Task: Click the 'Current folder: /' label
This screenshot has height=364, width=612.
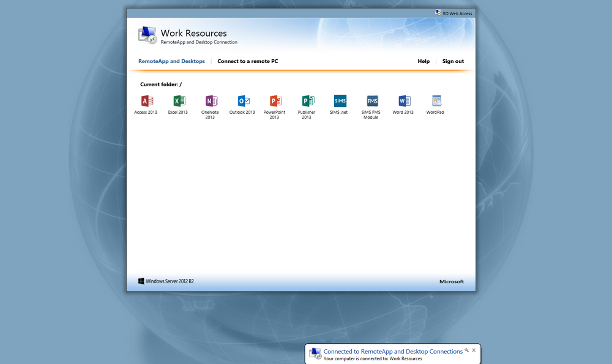Action: [x=161, y=84]
